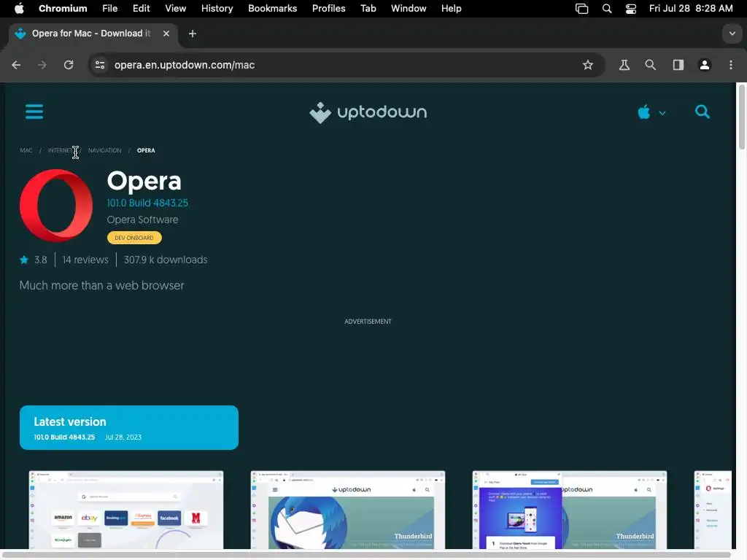
Task: Open the History menu
Action: pyautogui.click(x=217, y=8)
